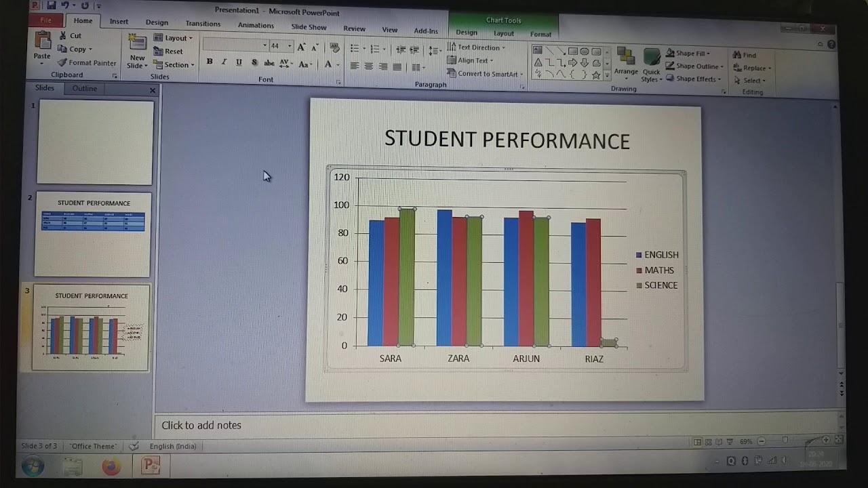This screenshot has width=868, height=488.
Task: Align text left
Action: coord(355,66)
